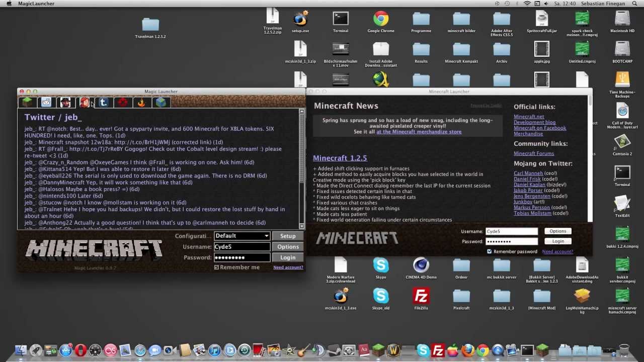
Task: Open the Tumblr 't.' tab in Magic Launcher
Action: coord(104,103)
